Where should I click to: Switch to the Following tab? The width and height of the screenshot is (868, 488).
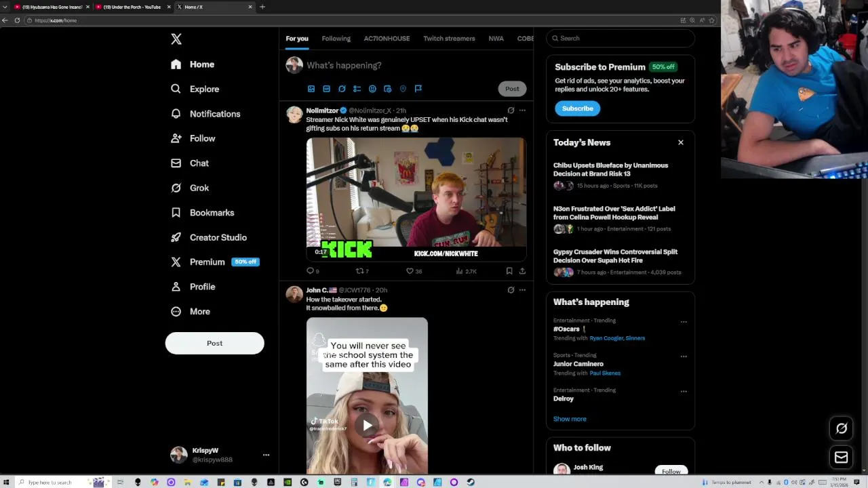pyautogui.click(x=336, y=39)
